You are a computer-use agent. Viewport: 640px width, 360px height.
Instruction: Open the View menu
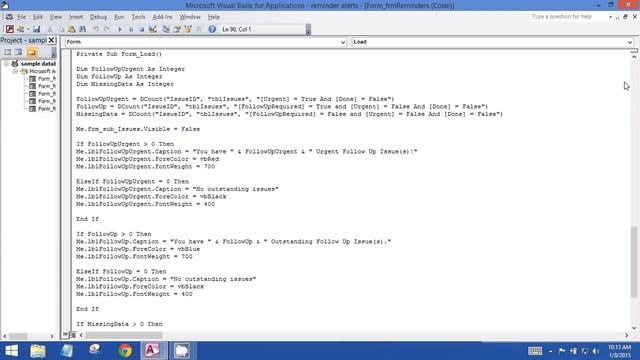pyautogui.click(x=56, y=17)
